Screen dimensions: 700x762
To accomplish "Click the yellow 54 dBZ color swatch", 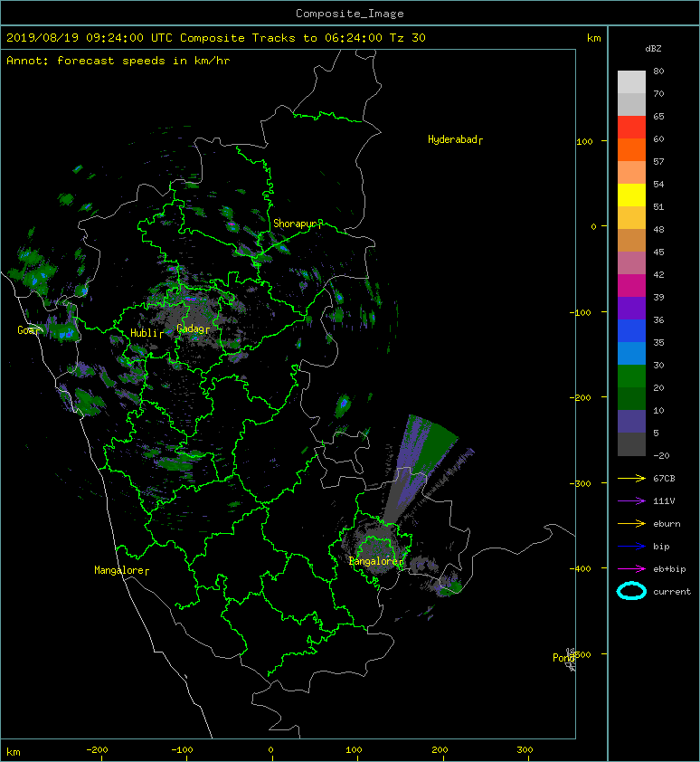I will pos(631,195).
